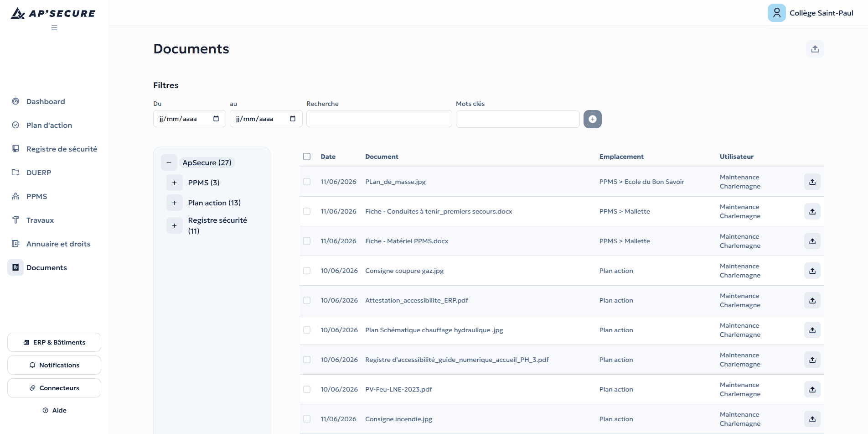Viewport: 868px width, 434px height.
Task: Click the Collège Saint-Paul account name
Action: (x=821, y=13)
